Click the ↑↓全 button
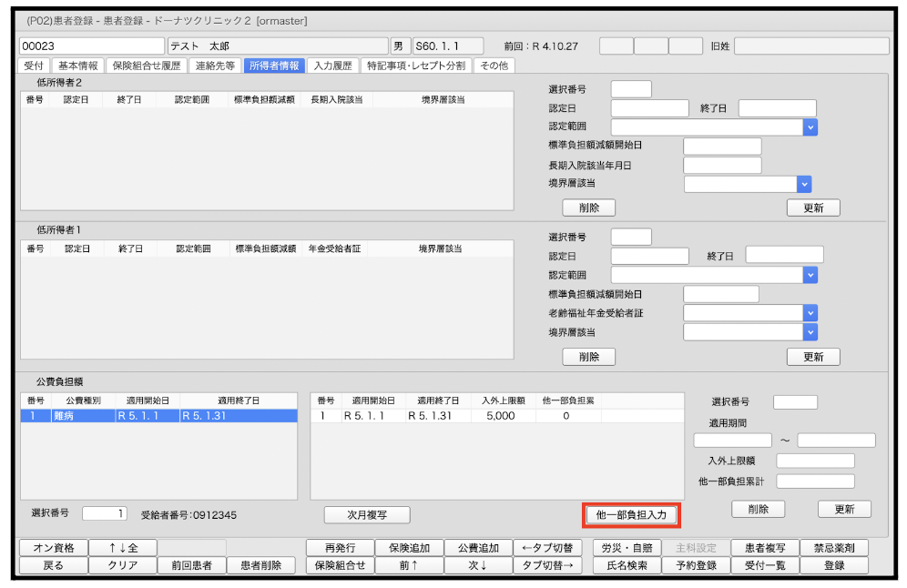 coord(123,548)
